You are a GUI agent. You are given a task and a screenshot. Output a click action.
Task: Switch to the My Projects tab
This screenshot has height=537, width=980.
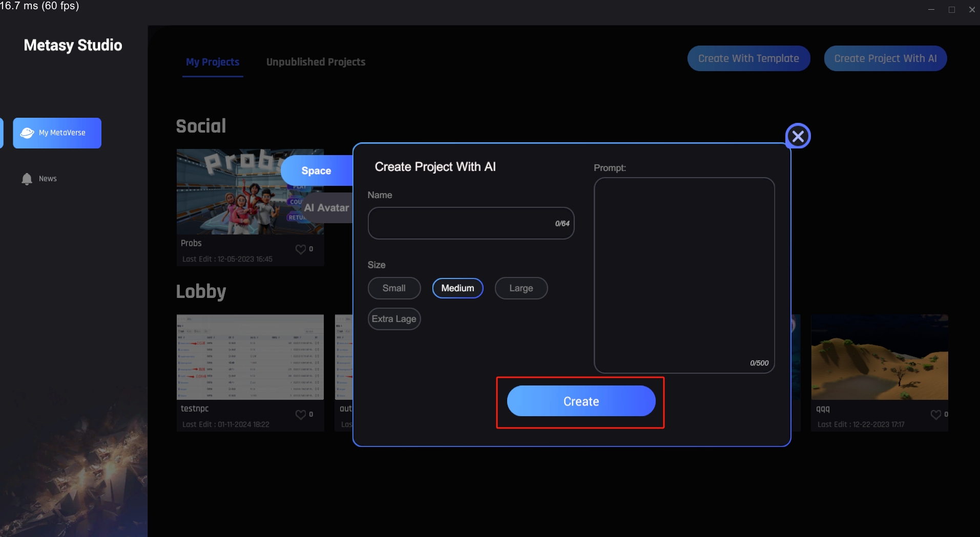pyautogui.click(x=213, y=62)
